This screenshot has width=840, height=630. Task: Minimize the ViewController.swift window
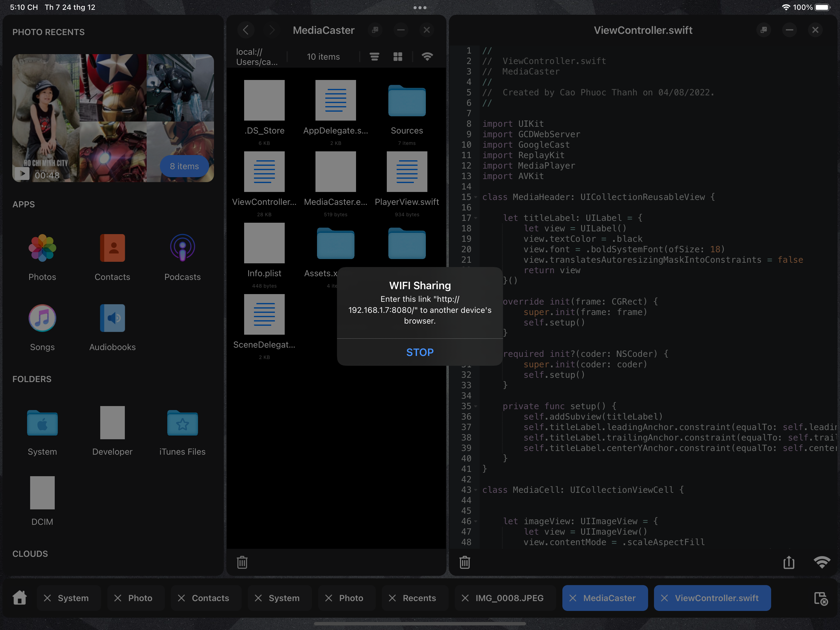790,30
